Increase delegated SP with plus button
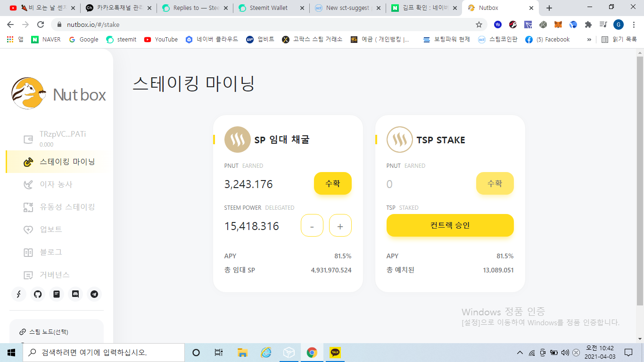 pyautogui.click(x=340, y=225)
